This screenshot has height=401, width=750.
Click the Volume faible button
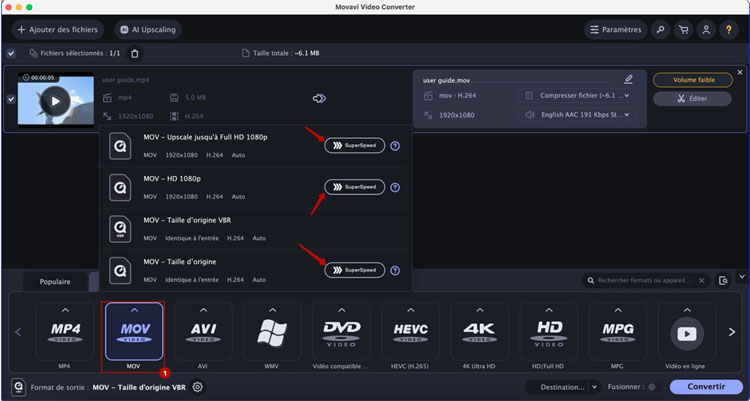click(x=693, y=80)
